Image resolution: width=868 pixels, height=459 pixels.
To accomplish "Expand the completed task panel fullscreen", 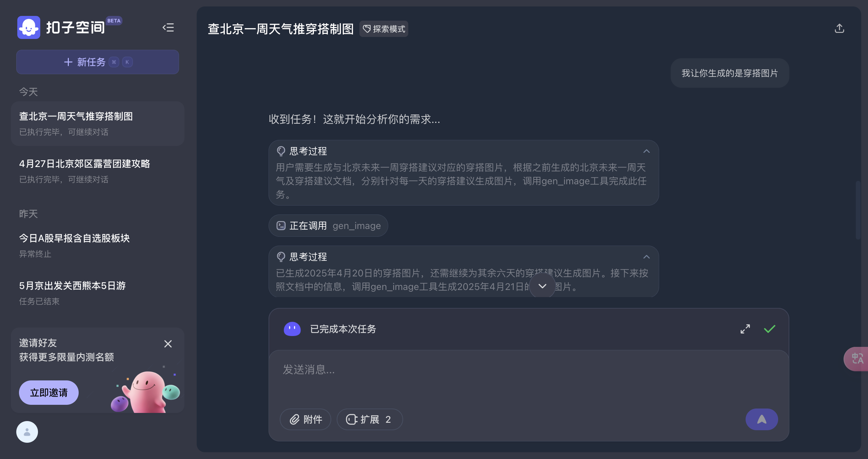I will coord(745,329).
